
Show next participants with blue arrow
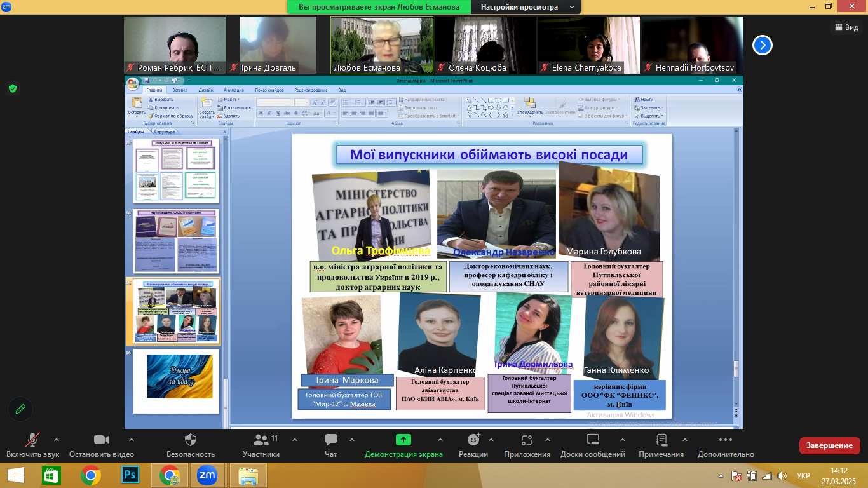(x=763, y=45)
